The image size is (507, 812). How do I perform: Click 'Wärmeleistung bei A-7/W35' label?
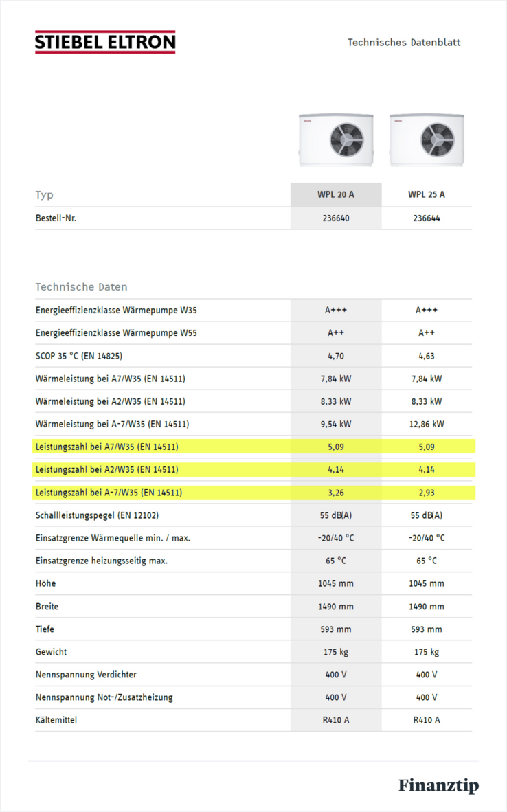click(x=113, y=424)
